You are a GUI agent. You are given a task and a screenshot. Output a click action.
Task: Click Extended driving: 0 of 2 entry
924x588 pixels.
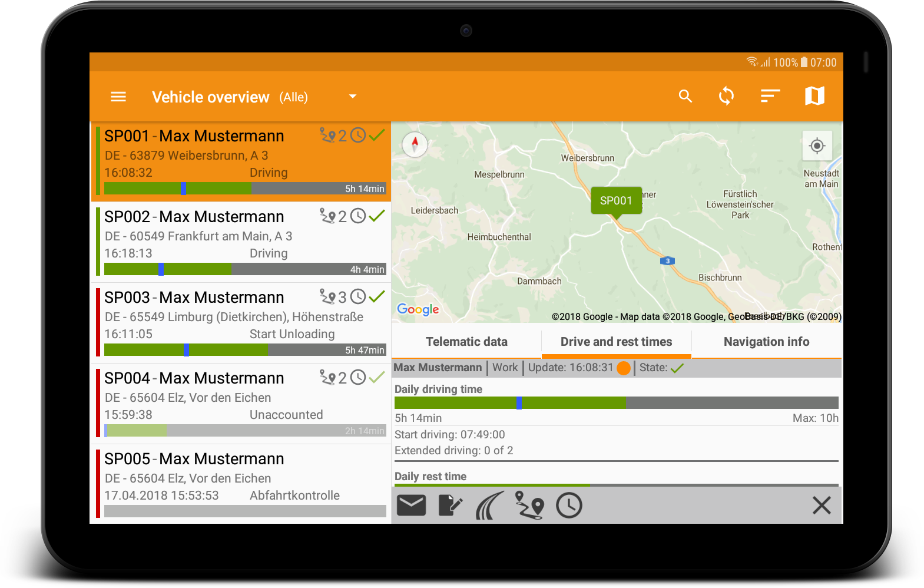[x=453, y=451]
